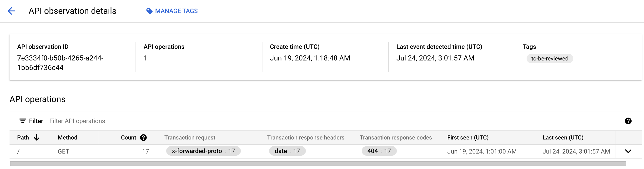This screenshot has width=644, height=169.
Task: Toggle the to-be-reviewed tag chip
Action: [x=549, y=59]
